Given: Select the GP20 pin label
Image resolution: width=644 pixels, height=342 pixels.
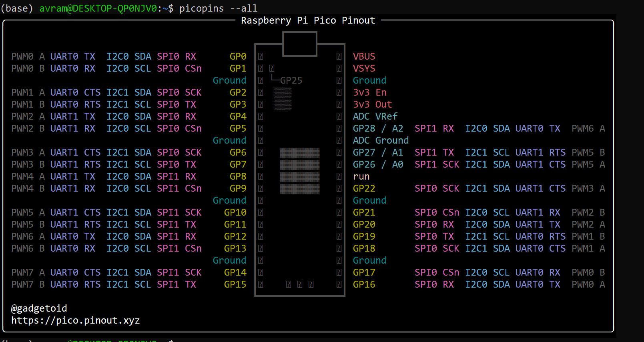Looking at the screenshot, I should [x=364, y=224].
